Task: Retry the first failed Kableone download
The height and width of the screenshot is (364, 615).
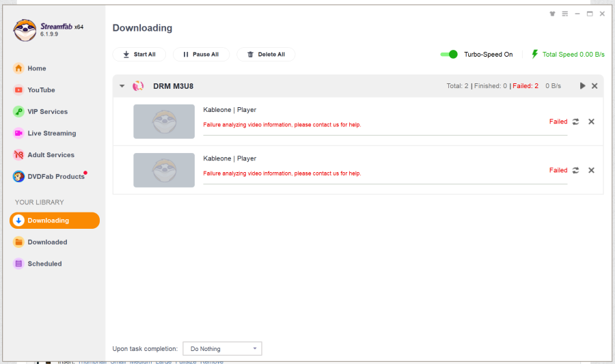Action: click(x=576, y=122)
